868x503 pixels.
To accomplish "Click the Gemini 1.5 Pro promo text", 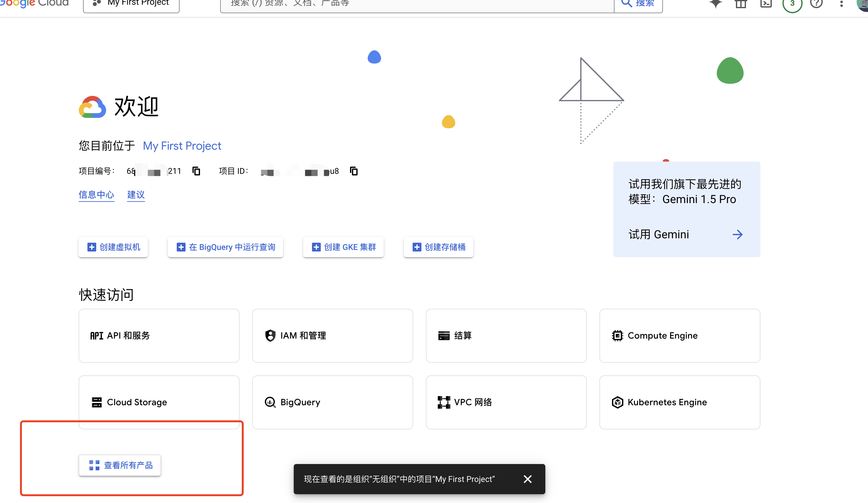I will pyautogui.click(x=685, y=192).
